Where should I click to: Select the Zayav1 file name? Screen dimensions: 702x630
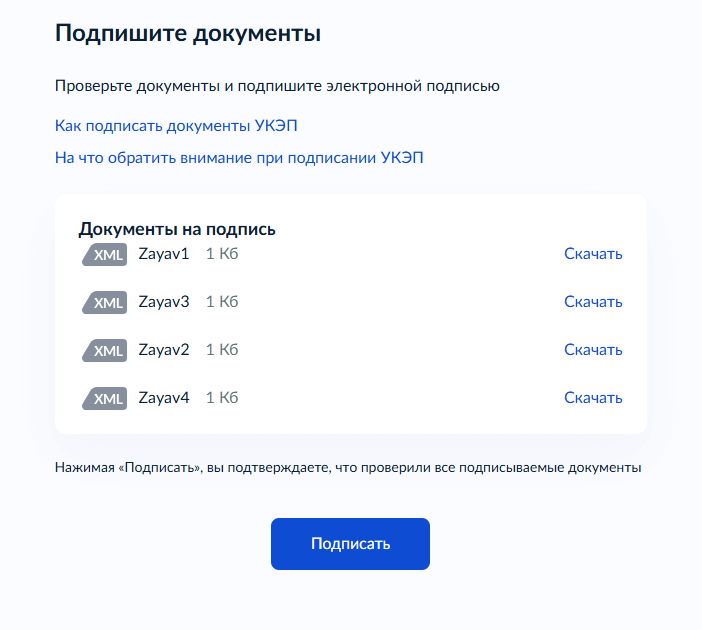164,254
